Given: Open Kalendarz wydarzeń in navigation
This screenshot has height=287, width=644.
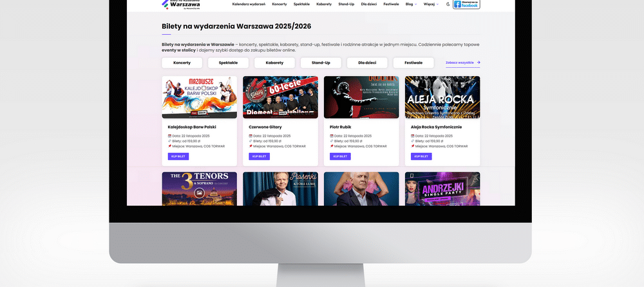Looking at the screenshot, I should [x=249, y=4].
